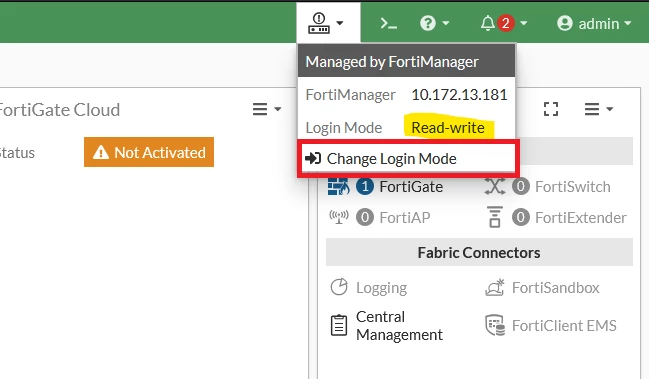Click the Logging pie chart icon
The image size is (649, 379).
pos(339,287)
